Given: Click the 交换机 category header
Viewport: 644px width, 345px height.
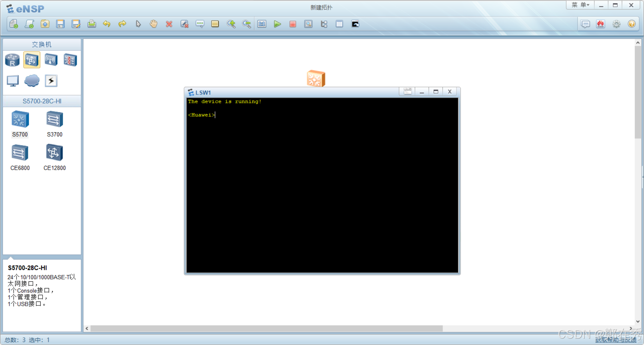Looking at the screenshot, I should point(42,45).
